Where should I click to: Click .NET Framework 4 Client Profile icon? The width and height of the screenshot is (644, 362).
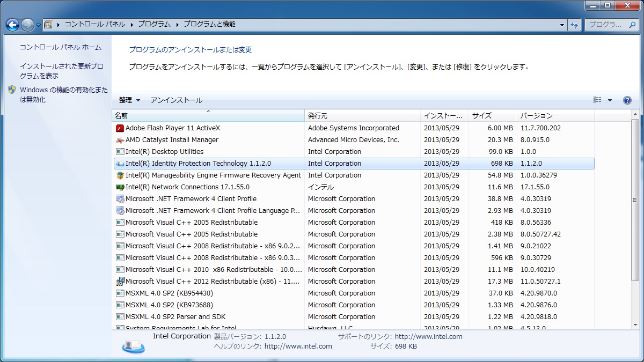(x=120, y=199)
